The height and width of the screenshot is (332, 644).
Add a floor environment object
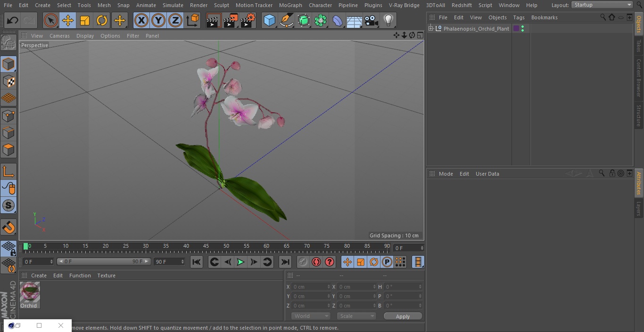pyautogui.click(x=355, y=20)
